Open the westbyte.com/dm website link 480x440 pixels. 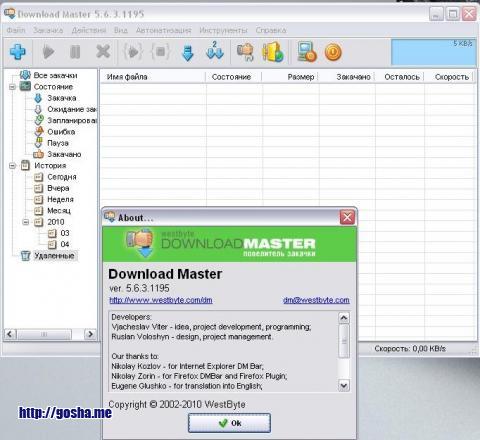click(x=161, y=300)
